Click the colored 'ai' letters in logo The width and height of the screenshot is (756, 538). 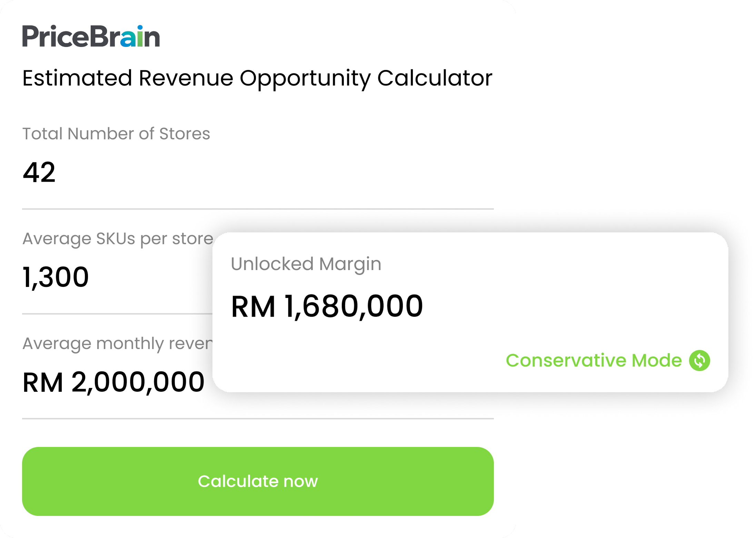(132, 36)
